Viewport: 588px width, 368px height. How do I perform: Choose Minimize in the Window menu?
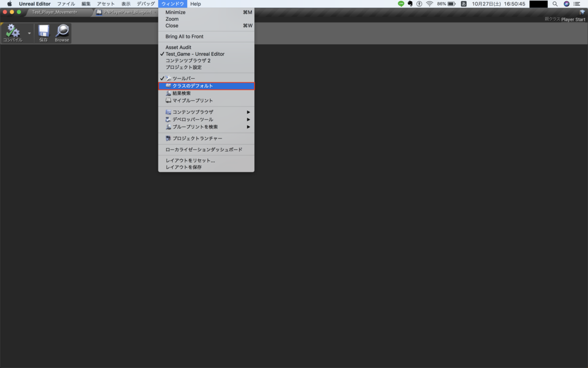tap(206, 13)
